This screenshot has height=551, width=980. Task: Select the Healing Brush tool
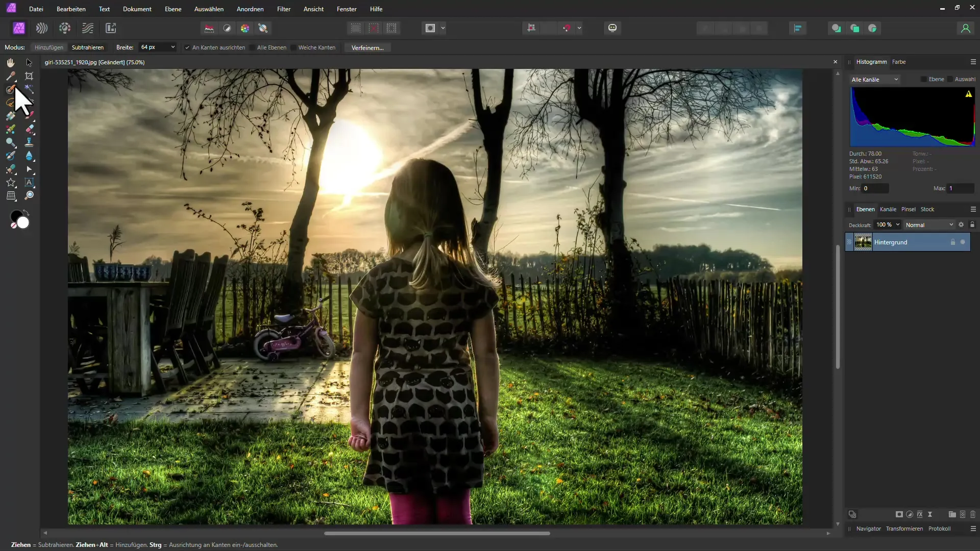(11, 169)
